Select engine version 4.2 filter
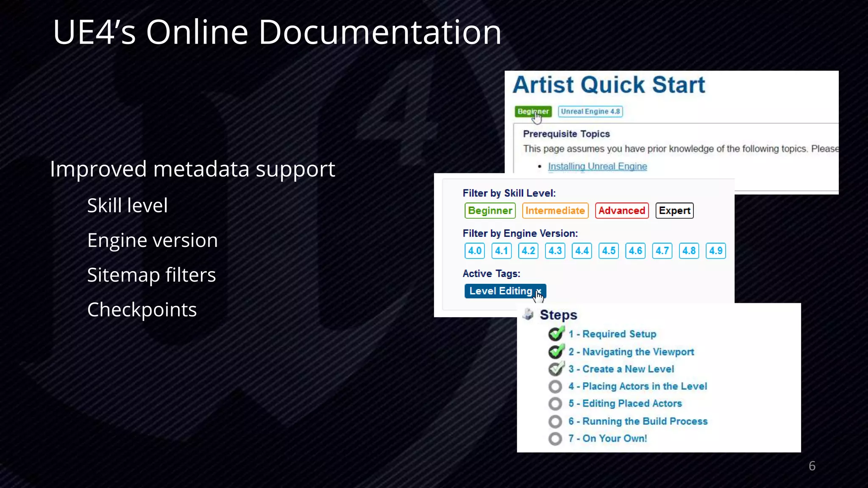The width and height of the screenshot is (868, 488). [x=529, y=251]
